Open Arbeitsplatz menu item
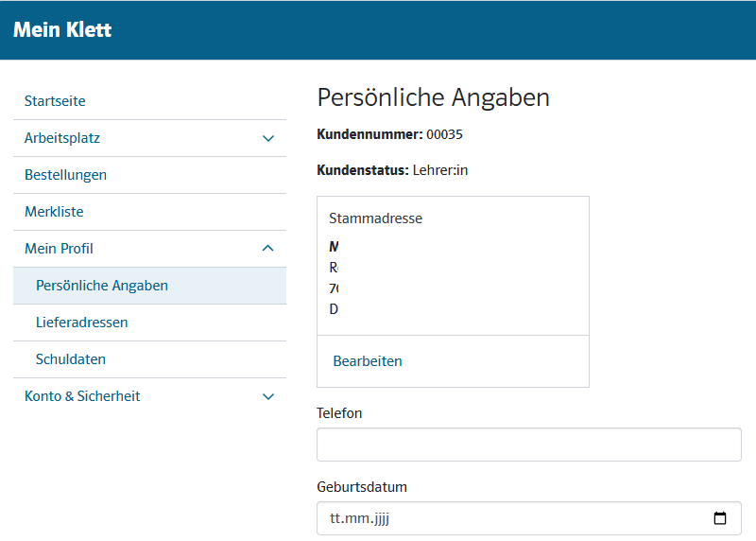This screenshot has height=541, width=756. pyautogui.click(x=62, y=138)
